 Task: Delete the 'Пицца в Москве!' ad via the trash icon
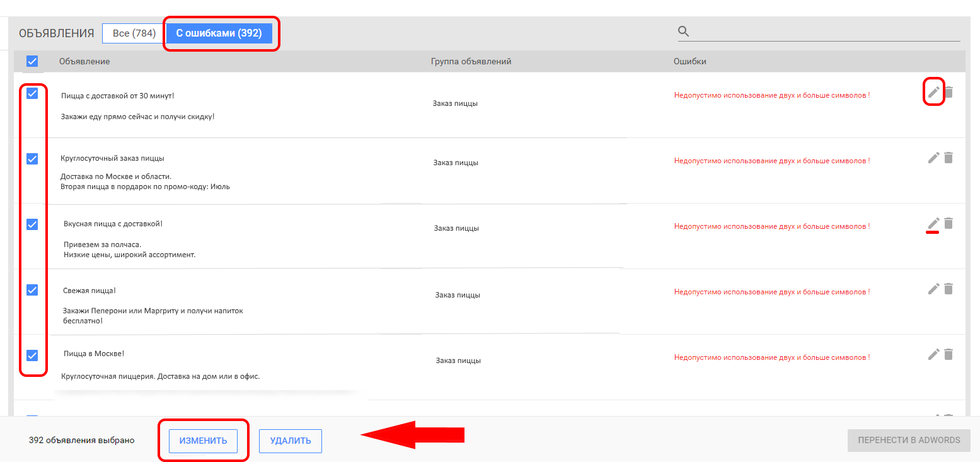(x=948, y=354)
